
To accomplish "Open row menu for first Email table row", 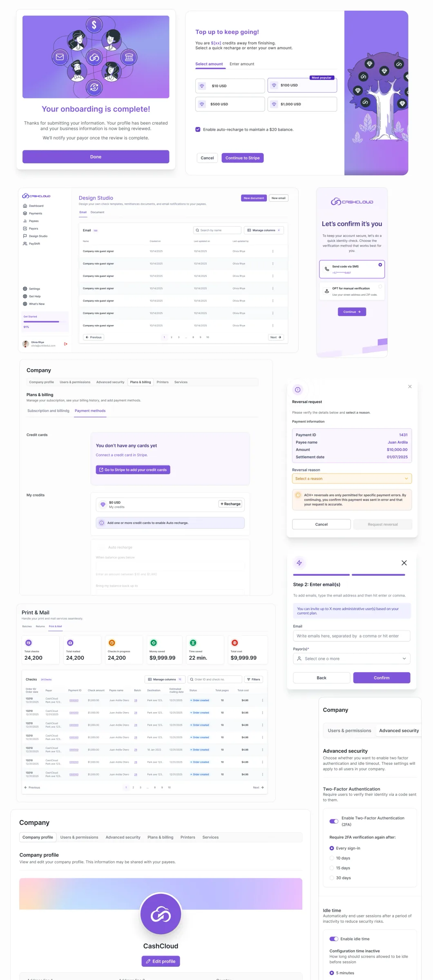I will pyautogui.click(x=273, y=251).
